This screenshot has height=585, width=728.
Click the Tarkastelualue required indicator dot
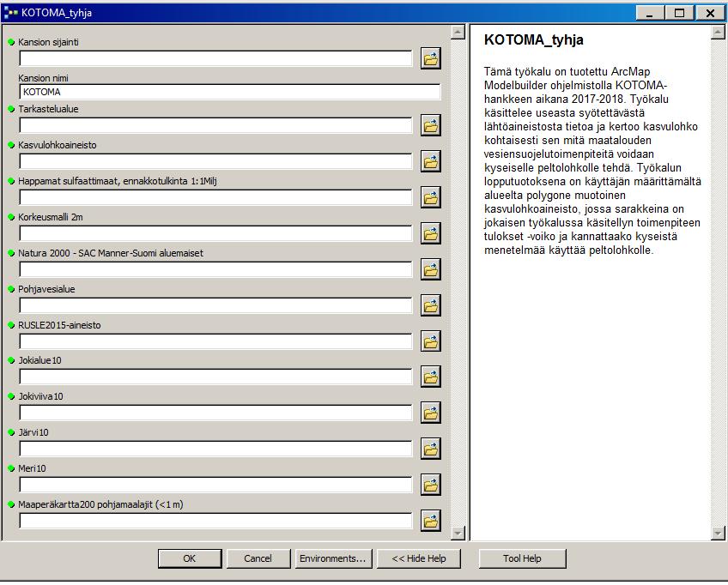click(12, 109)
